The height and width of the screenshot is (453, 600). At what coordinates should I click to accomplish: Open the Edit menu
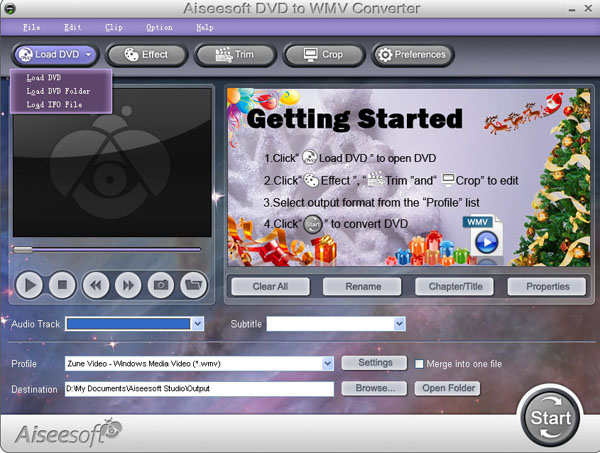click(72, 28)
